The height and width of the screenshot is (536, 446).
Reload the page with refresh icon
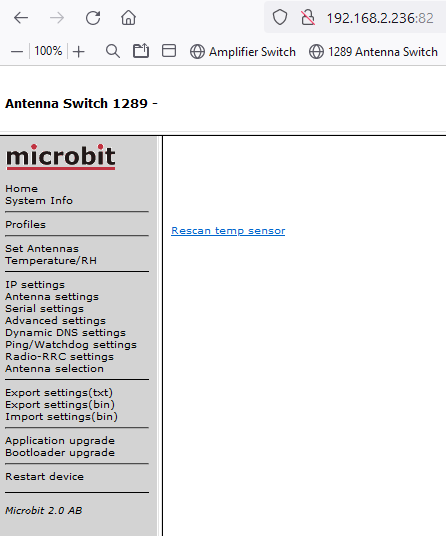(x=93, y=18)
